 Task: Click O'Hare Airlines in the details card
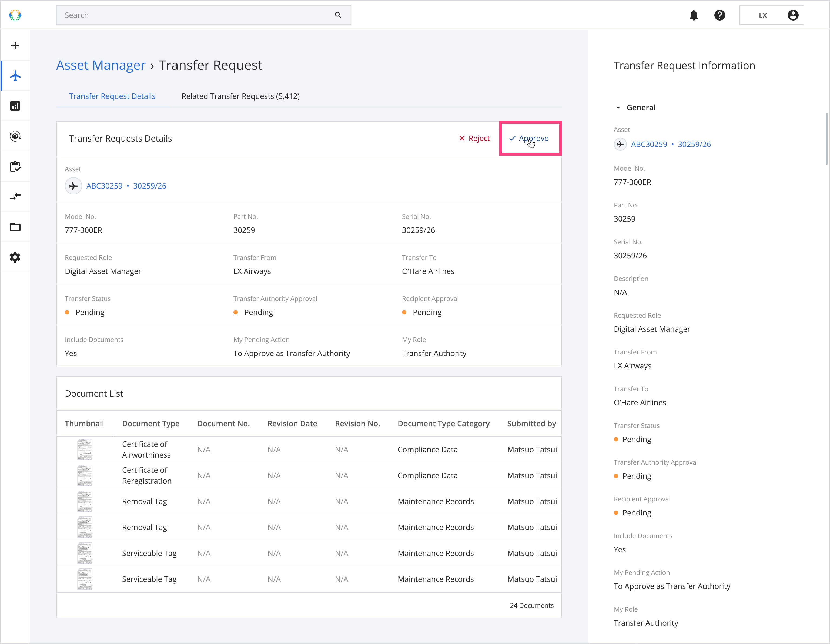(428, 271)
